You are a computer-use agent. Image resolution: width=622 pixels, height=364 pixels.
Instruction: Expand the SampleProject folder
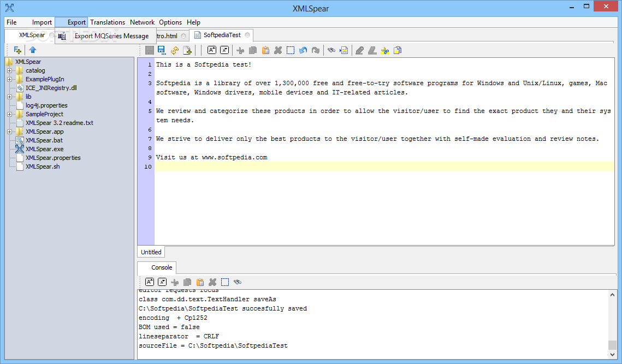(x=9, y=114)
